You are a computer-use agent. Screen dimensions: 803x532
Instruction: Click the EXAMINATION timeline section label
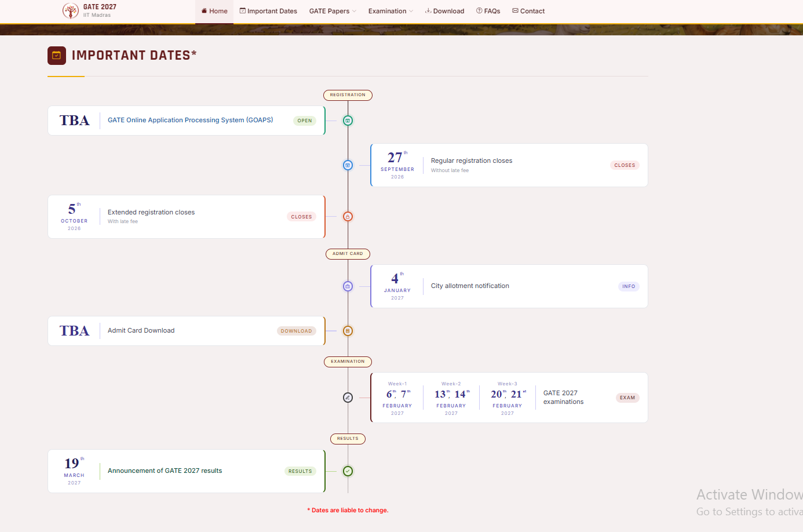348,362
